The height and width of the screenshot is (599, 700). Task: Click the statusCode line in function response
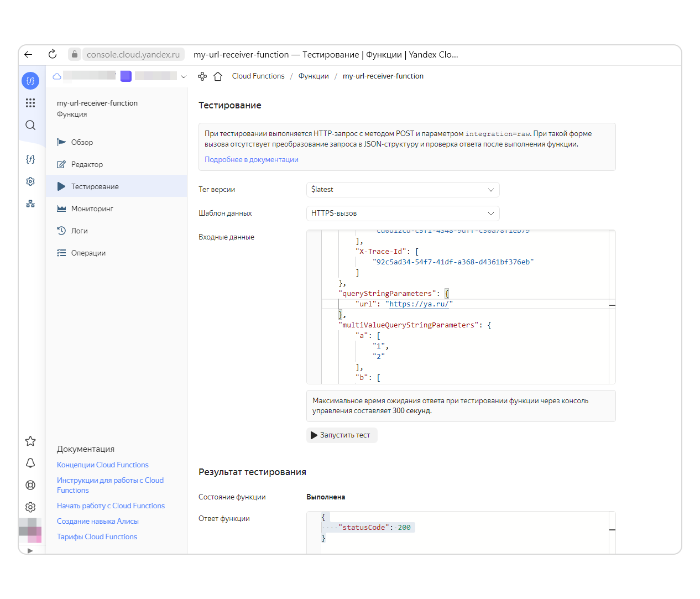[377, 528]
